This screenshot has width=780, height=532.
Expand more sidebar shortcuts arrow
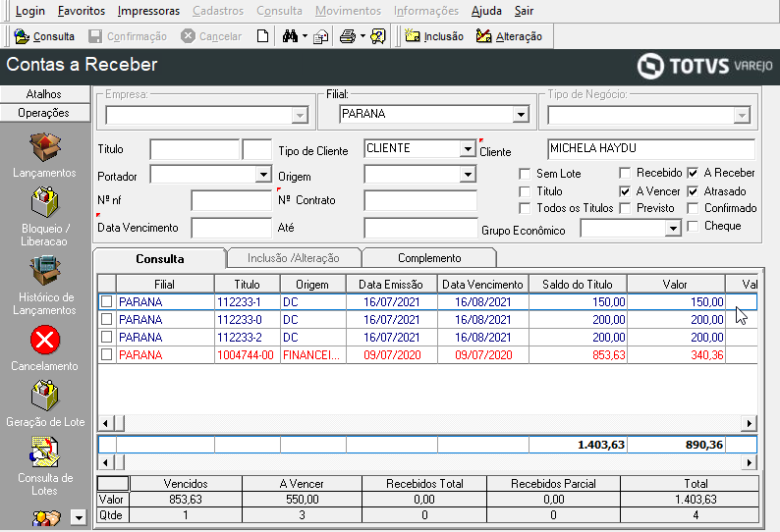point(79,518)
